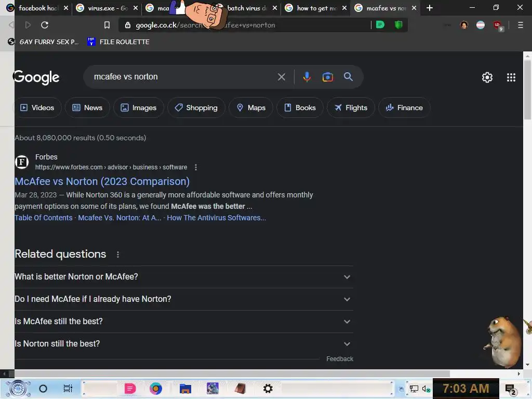Open the notification center icon
The image size is (532, 399).
click(510, 389)
